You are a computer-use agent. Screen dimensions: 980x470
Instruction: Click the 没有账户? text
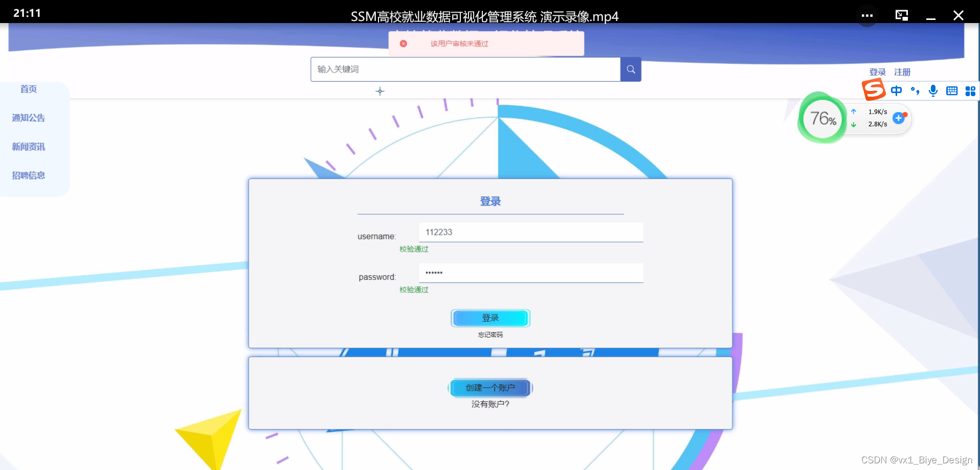click(491, 404)
